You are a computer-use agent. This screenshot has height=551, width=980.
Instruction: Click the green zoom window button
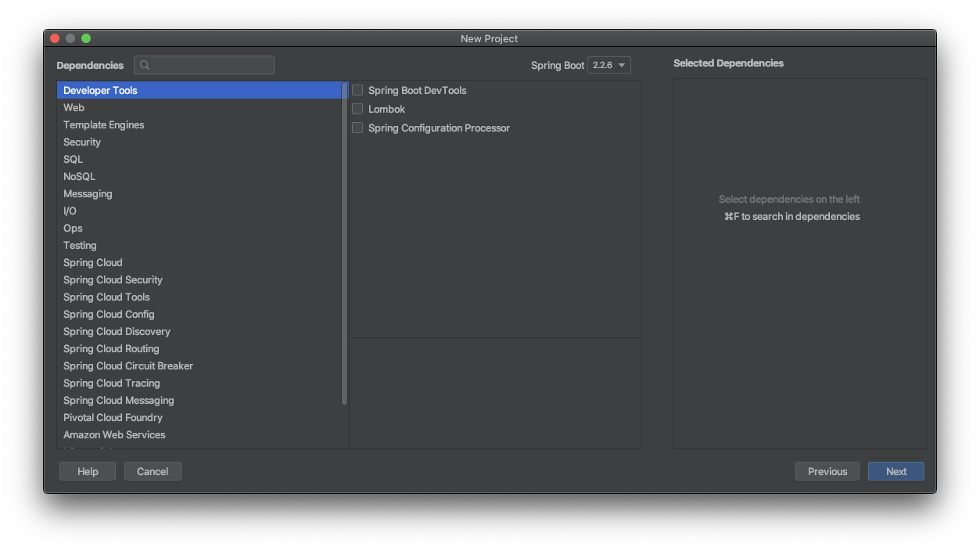coord(86,38)
